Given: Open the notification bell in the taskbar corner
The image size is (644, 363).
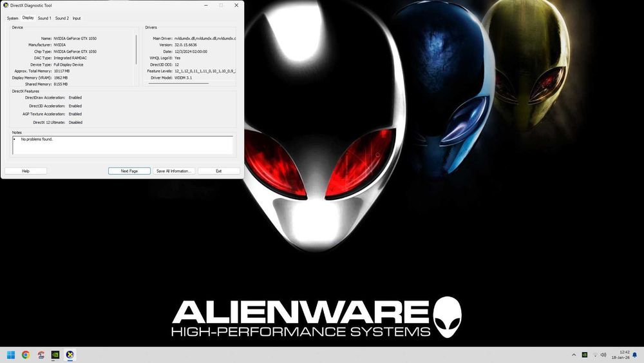Looking at the screenshot, I should [634, 355].
